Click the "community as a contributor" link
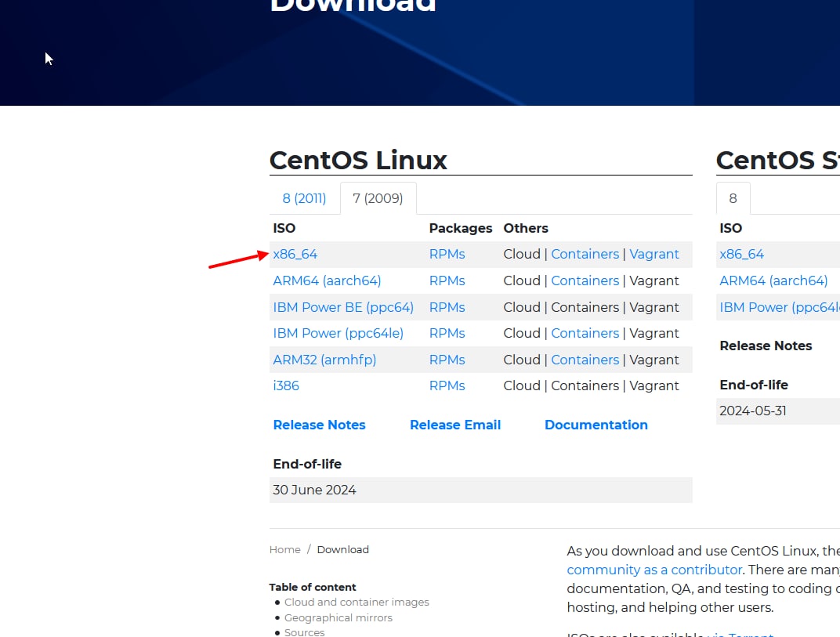This screenshot has width=840, height=637. click(654, 570)
